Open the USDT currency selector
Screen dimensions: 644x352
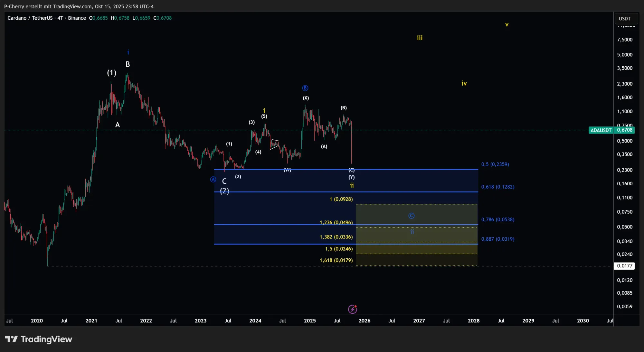(x=625, y=19)
